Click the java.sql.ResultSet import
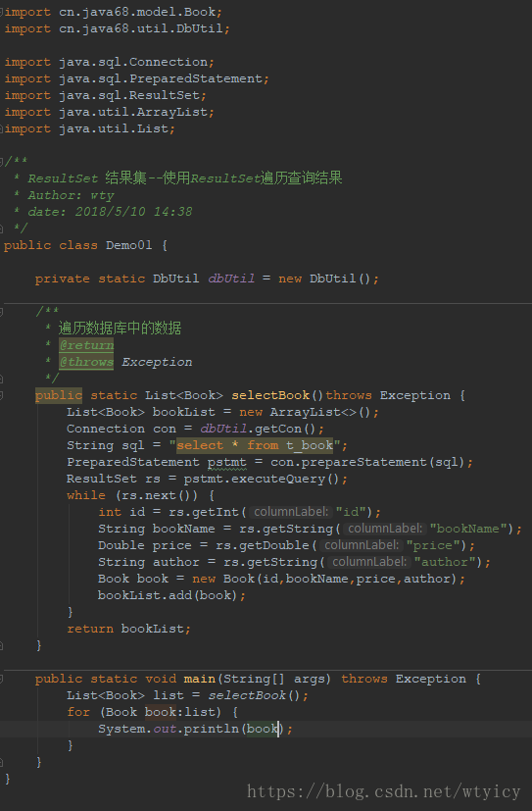Viewport: 532px width, 811px height. [128, 95]
